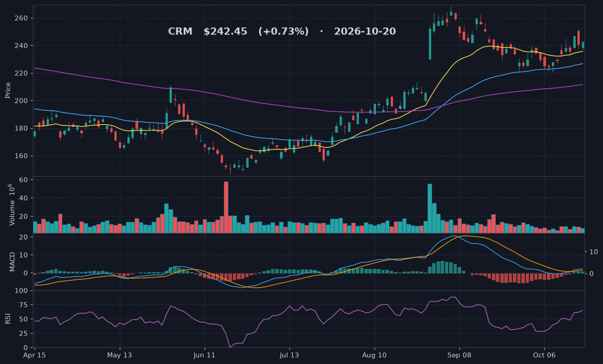Click the 0 tick on the left MACD axis

click(x=26, y=273)
